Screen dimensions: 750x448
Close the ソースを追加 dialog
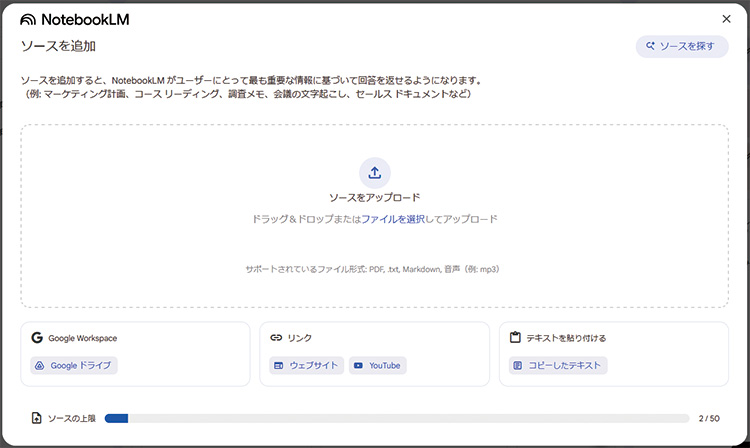726,18
